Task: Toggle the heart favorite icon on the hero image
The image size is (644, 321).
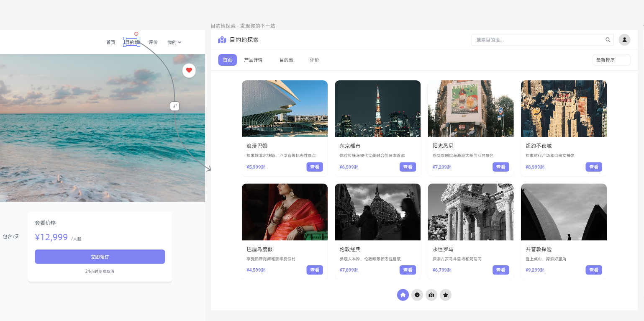Action: (189, 71)
